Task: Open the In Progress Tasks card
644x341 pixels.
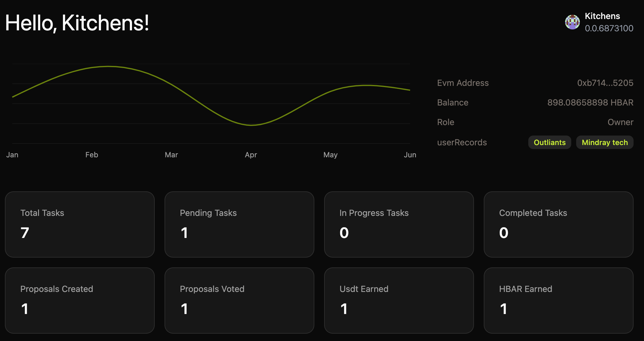Action: click(x=399, y=224)
